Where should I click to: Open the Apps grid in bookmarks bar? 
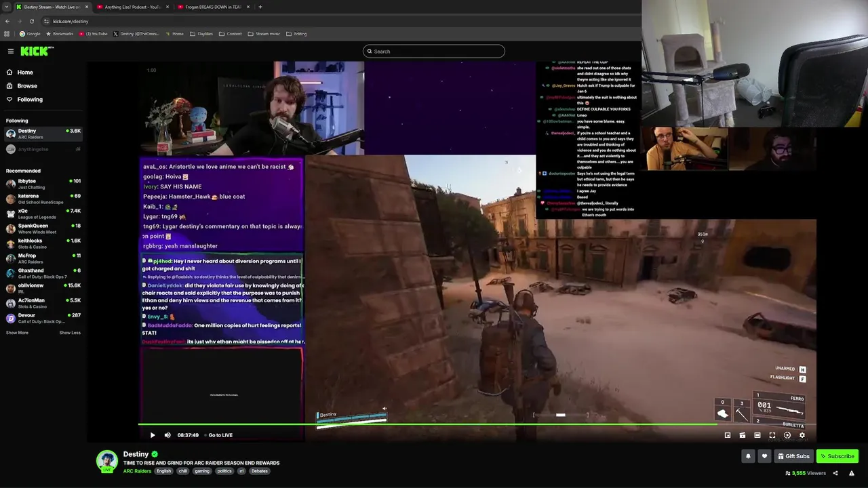coord(7,34)
